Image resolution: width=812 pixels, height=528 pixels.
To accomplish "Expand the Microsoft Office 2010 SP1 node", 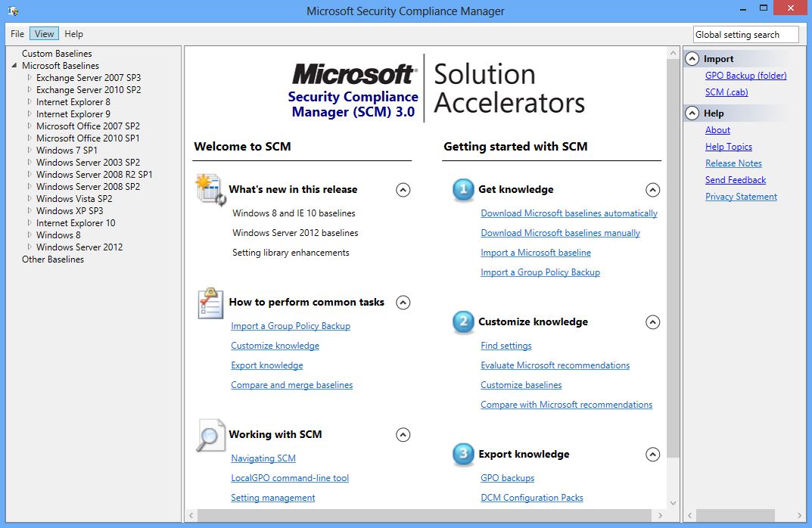I will [x=30, y=138].
